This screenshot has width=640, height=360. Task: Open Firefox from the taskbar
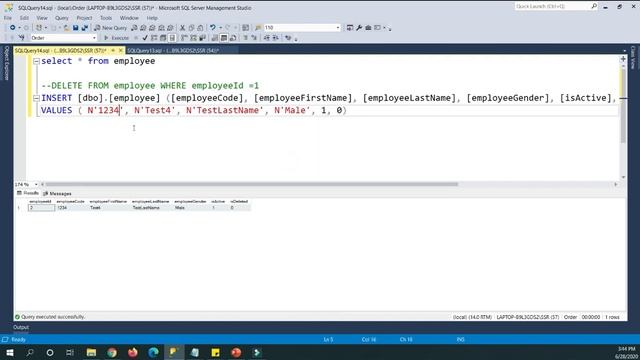[x=133, y=352]
